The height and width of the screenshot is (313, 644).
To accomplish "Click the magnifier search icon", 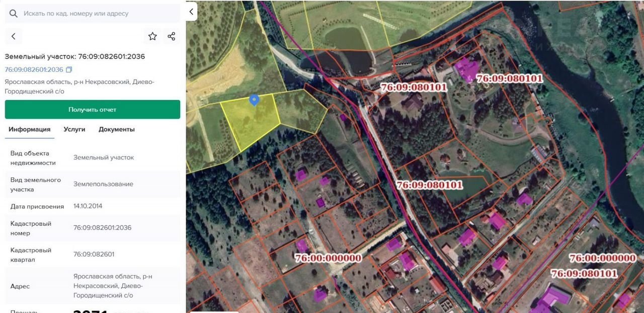I will coord(14,14).
